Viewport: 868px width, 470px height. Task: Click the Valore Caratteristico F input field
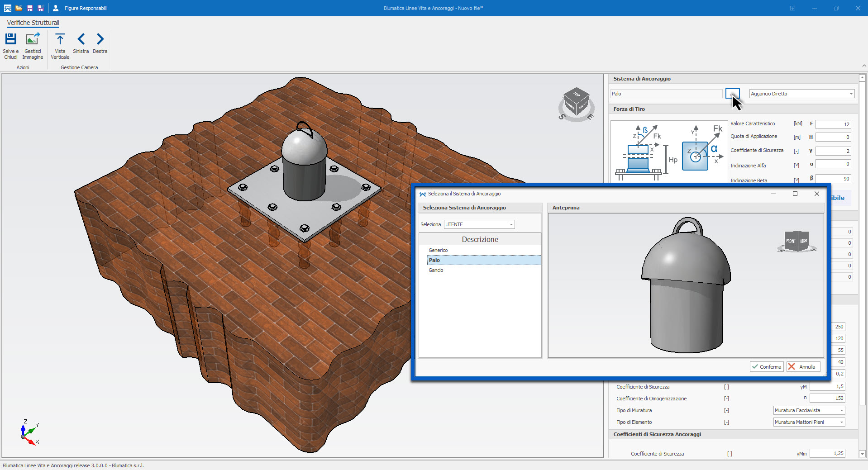tap(833, 124)
